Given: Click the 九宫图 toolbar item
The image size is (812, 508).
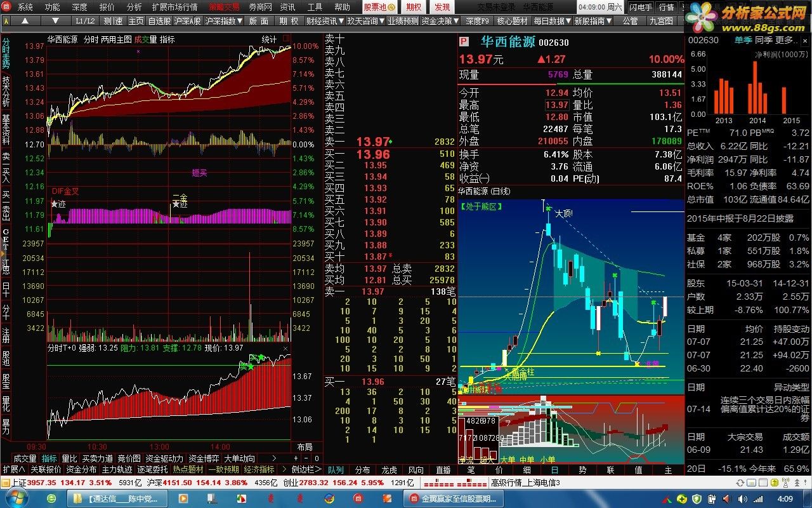Looking at the screenshot, I should (x=660, y=21).
